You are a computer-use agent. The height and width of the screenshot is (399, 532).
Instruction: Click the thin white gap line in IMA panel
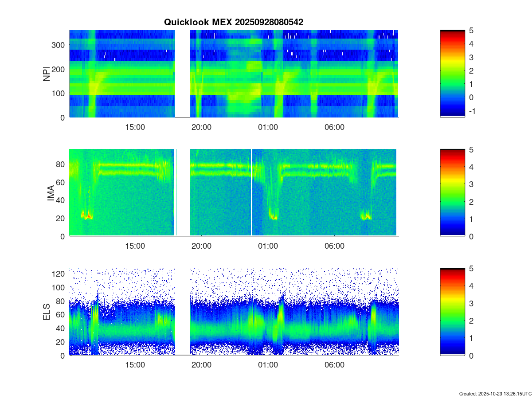[251, 192]
